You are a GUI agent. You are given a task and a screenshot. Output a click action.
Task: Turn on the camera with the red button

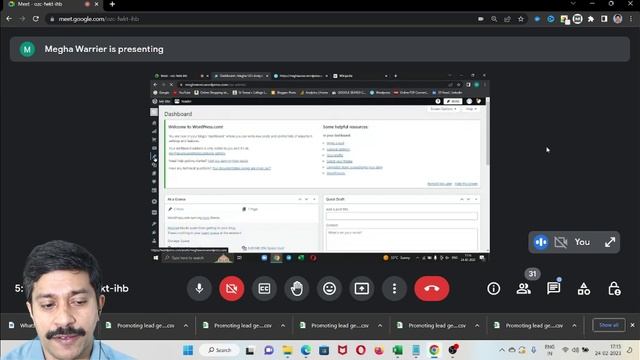click(x=232, y=289)
